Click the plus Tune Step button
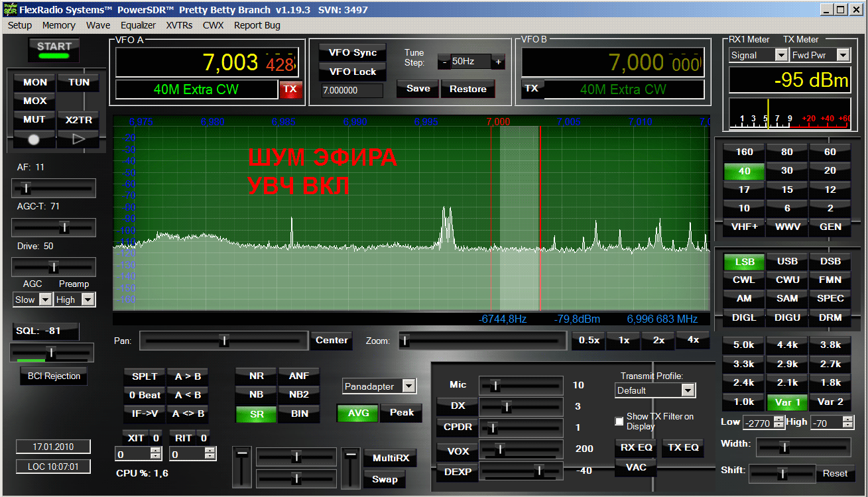The height and width of the screenshot is (497, 868). pos(498,62)
